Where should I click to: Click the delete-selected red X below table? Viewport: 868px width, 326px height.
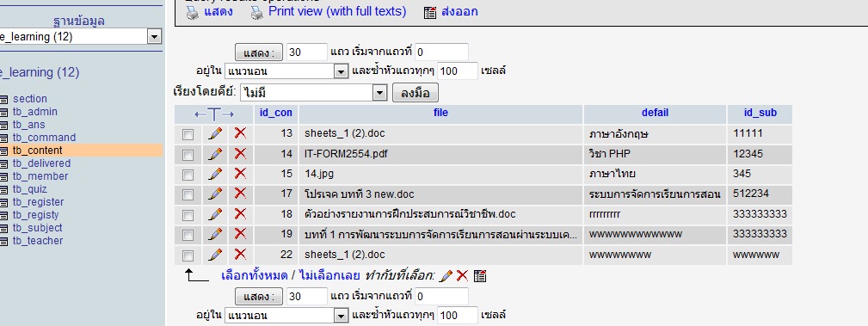462,275
